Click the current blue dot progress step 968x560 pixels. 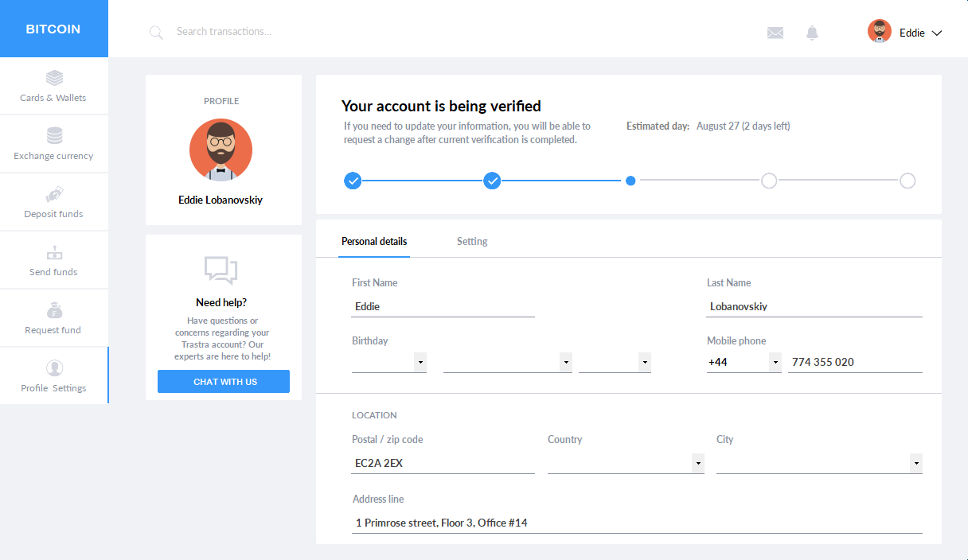coord(630,181)
